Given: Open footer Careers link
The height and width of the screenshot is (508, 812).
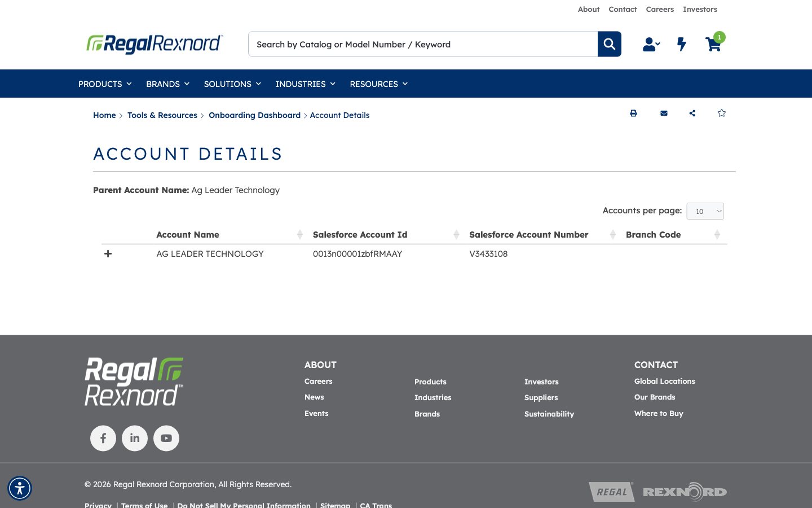Looking at the screenshot, I should tap(318, 382).
